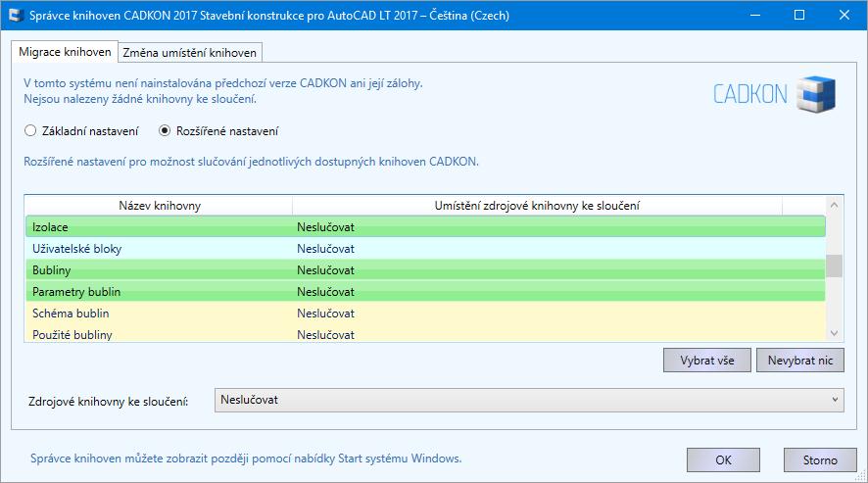Click the list scrollbar down arrow
This screenshot has height=483, width=868.
tap(835, 333)
